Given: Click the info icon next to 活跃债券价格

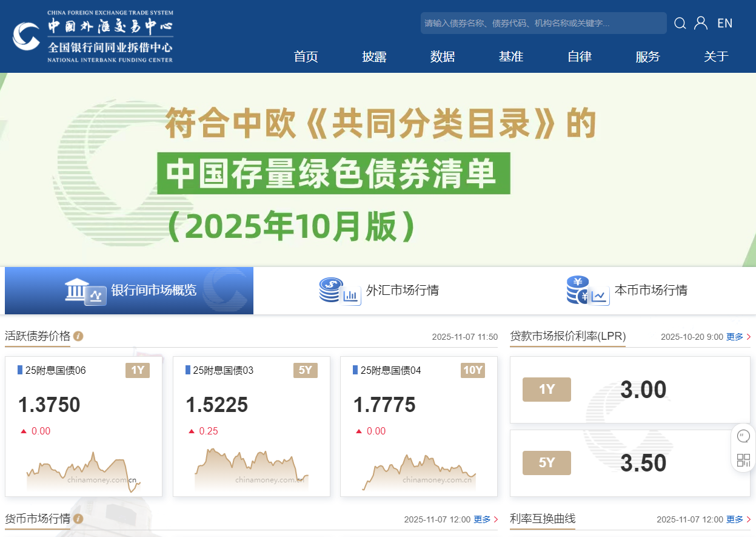Looking at the screenshot, I should pos(78,336).
